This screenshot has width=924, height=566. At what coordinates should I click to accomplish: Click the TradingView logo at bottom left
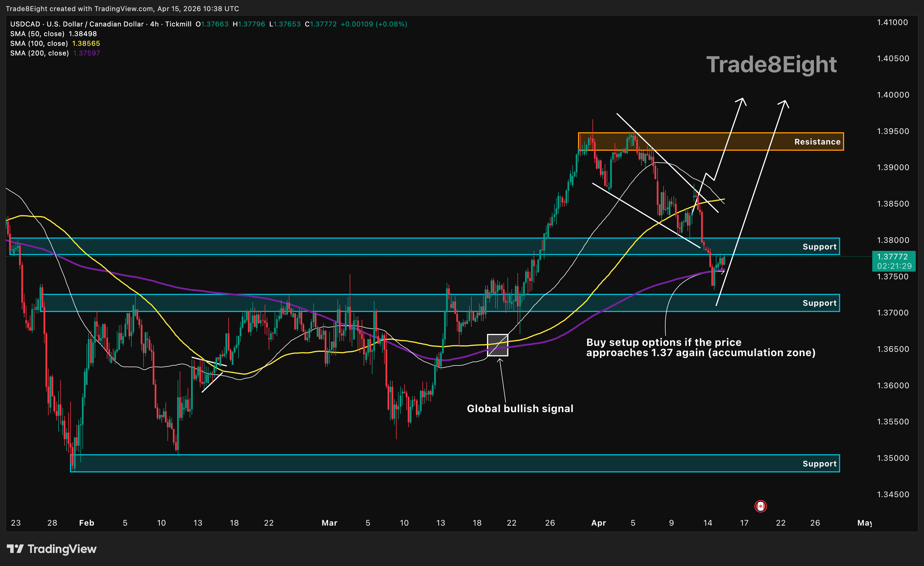pyautogui.click(x=51, y=549)
